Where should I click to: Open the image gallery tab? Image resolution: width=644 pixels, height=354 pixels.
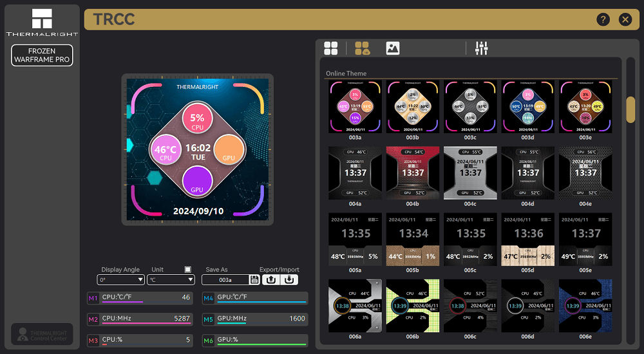[x=393, y=48]
